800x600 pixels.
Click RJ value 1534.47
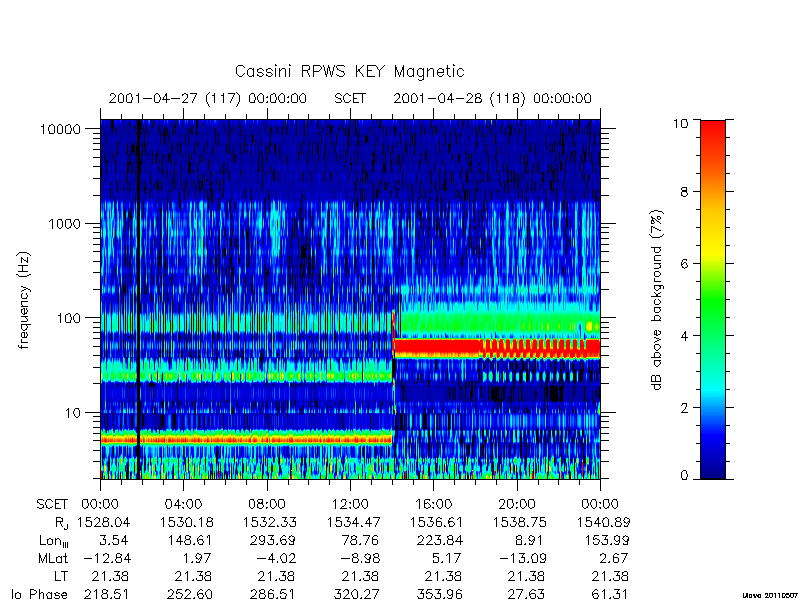pos(354,522)
